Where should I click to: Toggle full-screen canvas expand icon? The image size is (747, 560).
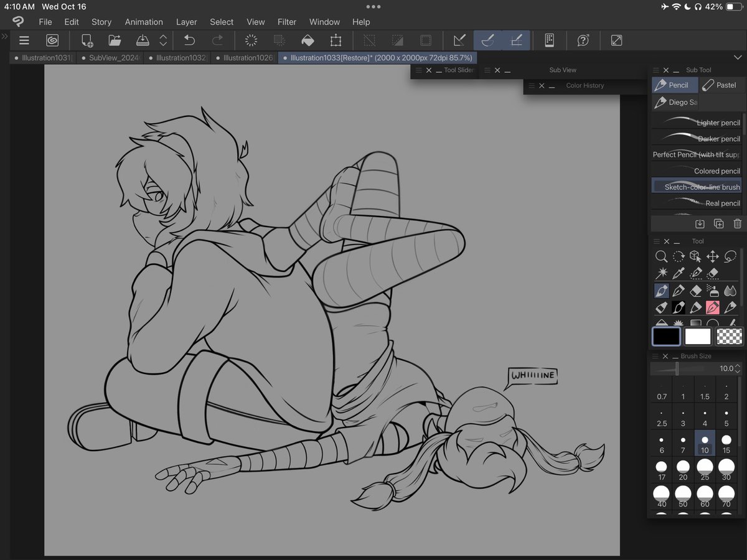click(x=616, y=40)
